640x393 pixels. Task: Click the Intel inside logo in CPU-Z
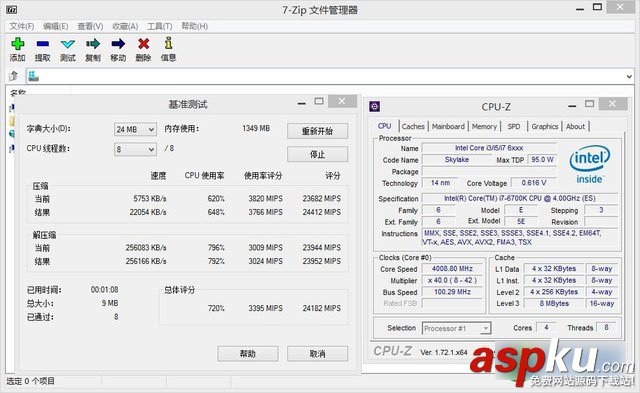point(590,165)
